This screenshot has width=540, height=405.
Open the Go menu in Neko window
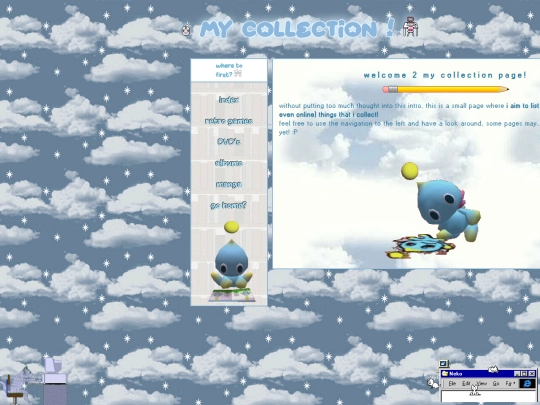coord(496,383)
